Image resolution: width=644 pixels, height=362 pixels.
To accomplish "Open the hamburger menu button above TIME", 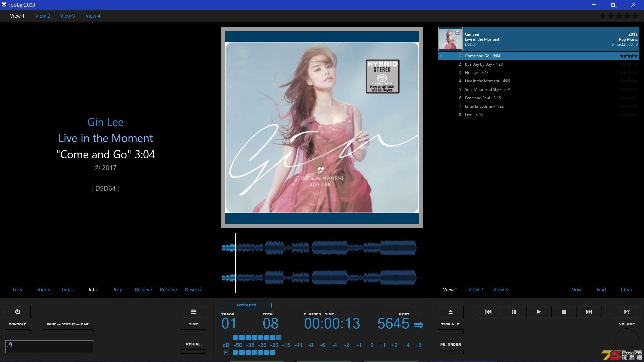I will (194, 312).
